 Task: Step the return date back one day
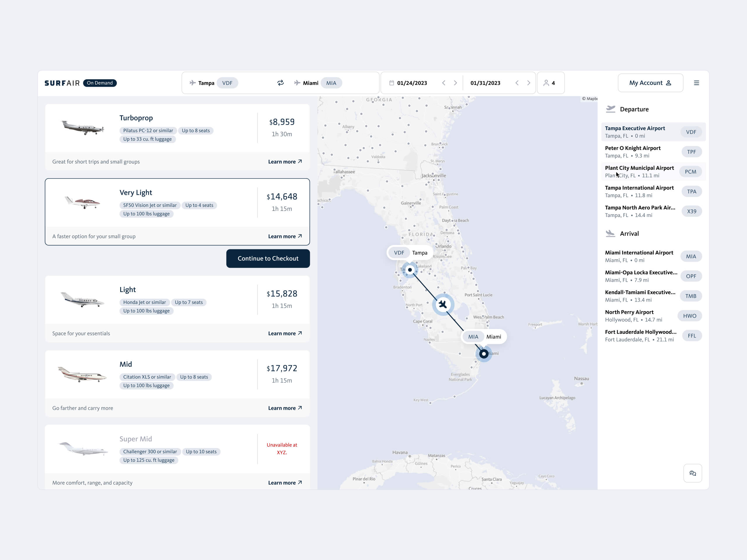(x=517, y=83)
